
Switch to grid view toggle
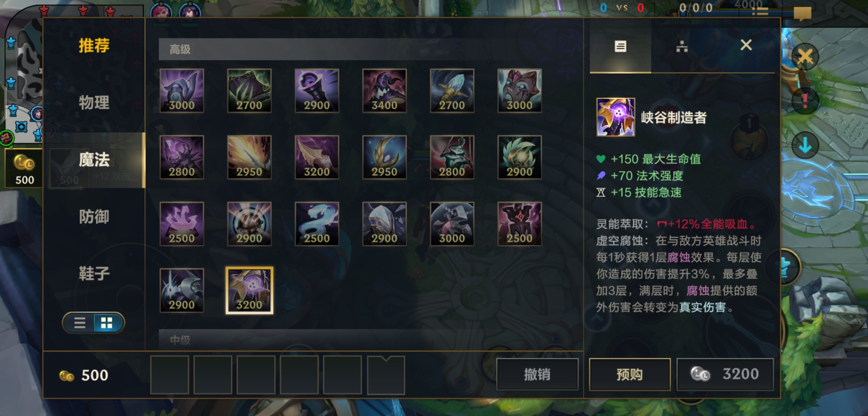tap(107, 323)
